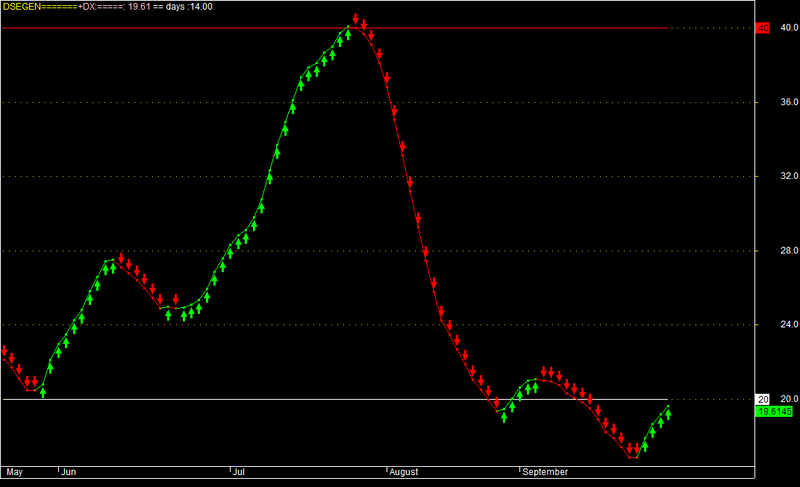
Task: Click the 20.0 y-axis label
Action: coord(789,399)
